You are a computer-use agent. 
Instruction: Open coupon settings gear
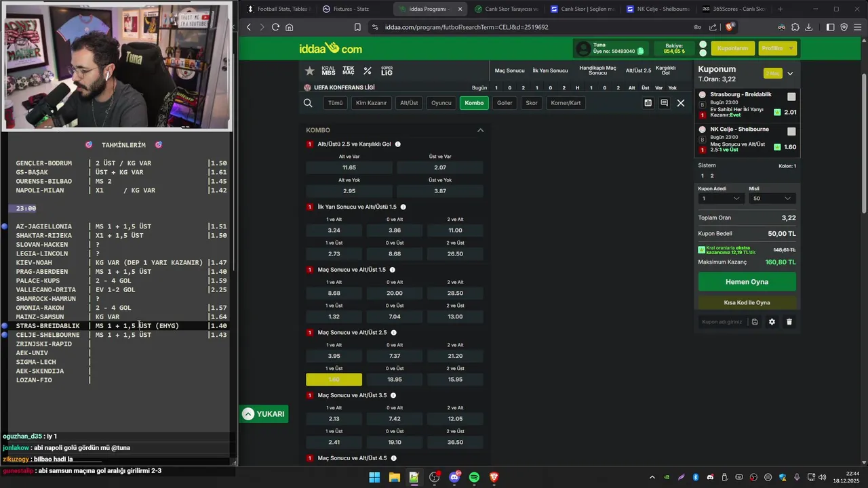[x=772, y=322]
